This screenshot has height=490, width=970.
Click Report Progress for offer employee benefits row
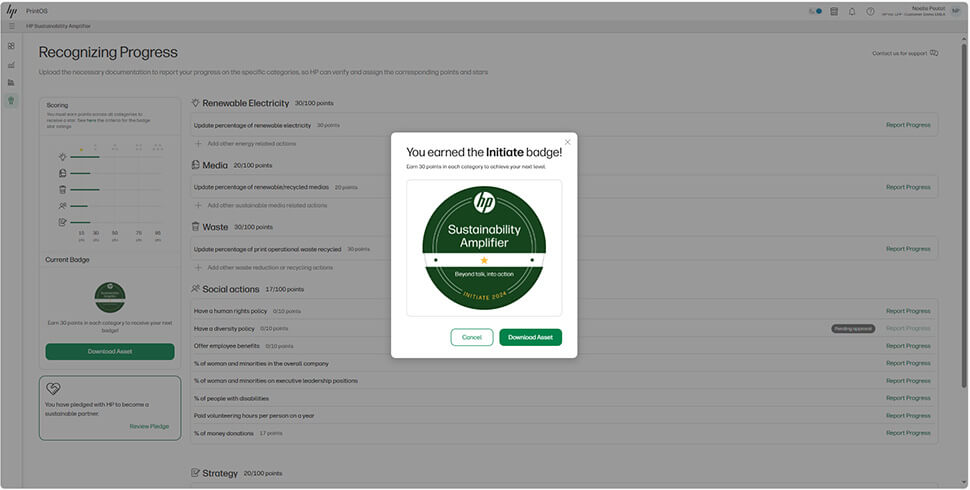(x=908, y=346)
